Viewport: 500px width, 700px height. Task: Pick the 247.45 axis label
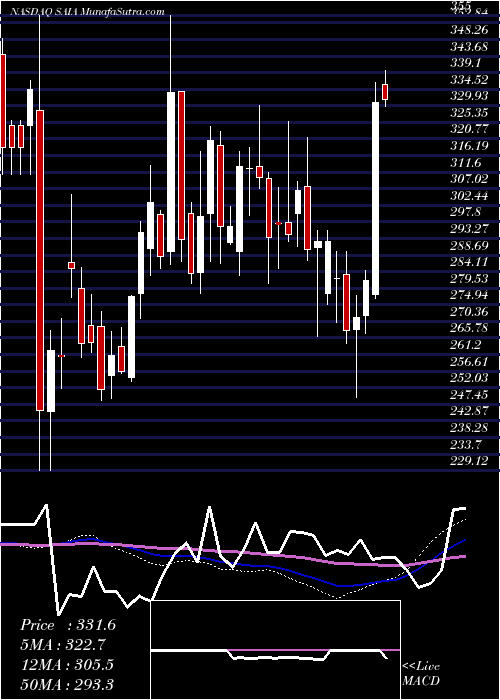point(468,394)
